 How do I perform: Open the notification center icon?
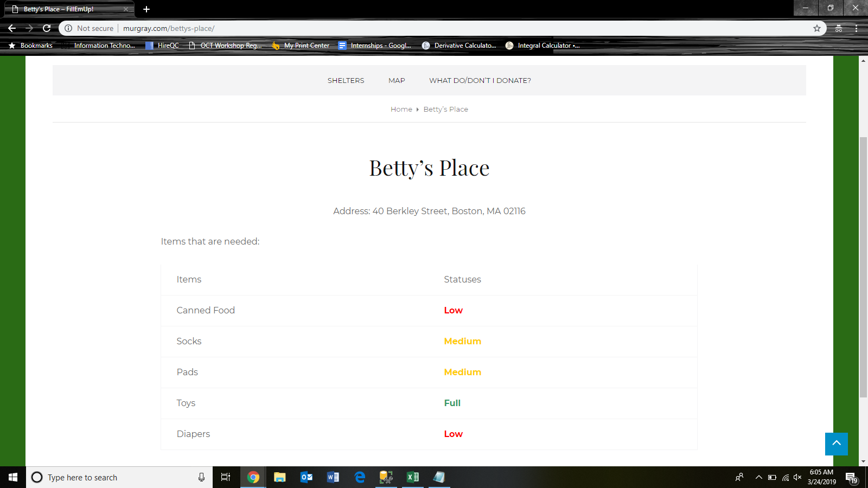pos(851,478)
